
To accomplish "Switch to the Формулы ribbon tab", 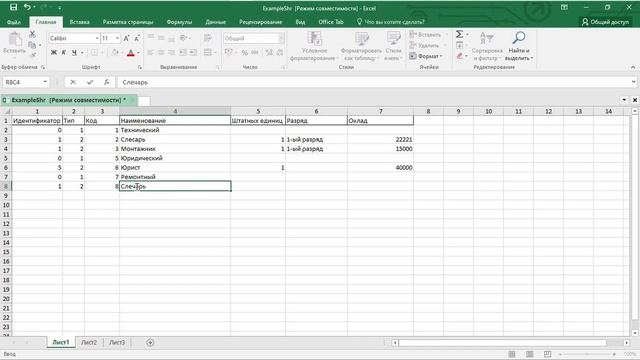I will tap(179, 22).
